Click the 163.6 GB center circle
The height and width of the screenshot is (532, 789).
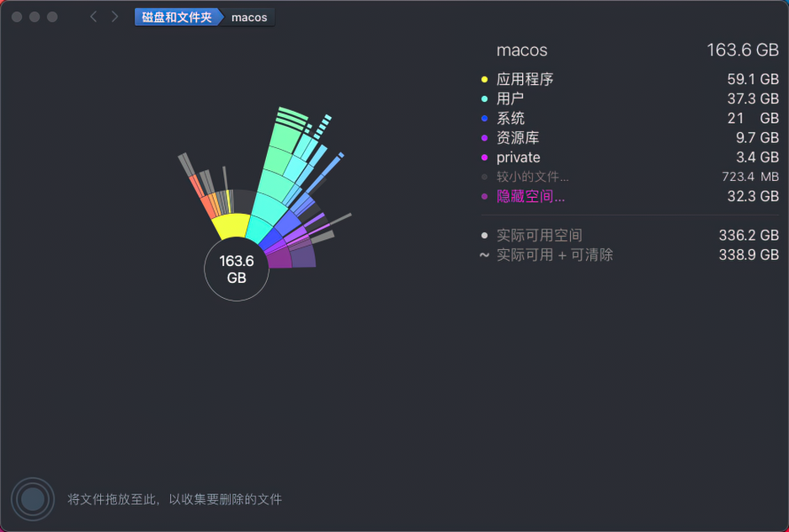pos(237,269)
